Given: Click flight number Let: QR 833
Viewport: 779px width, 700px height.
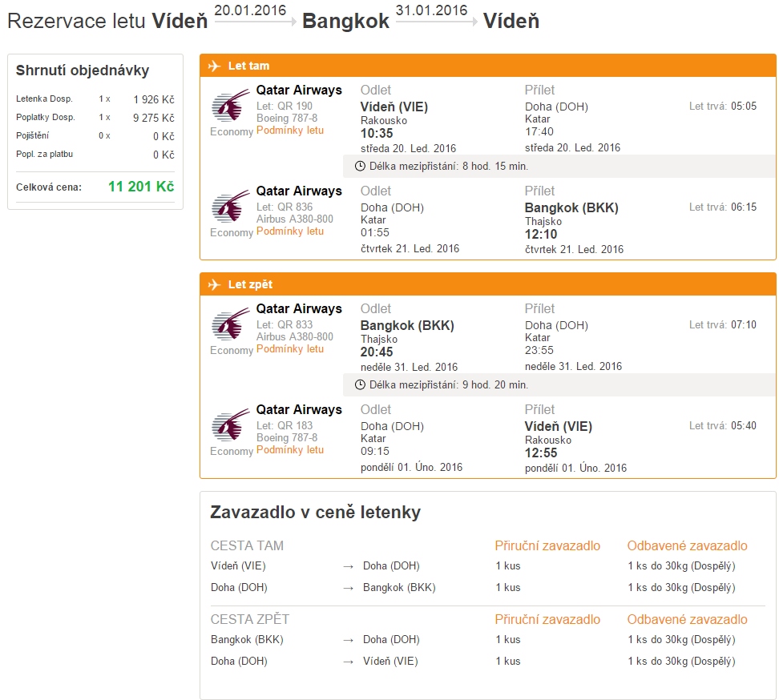Looking at the screenshot, I should tap(285, 324).
